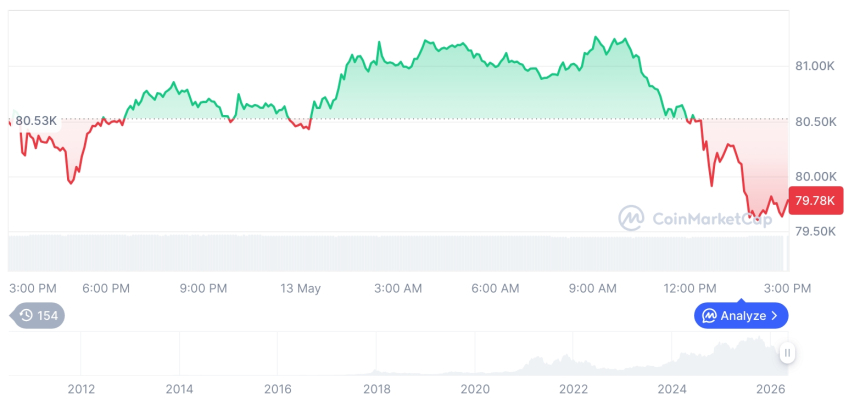Select 2012 on the overview timeline
Screen dimensions: 860x401
coord(81,389)
